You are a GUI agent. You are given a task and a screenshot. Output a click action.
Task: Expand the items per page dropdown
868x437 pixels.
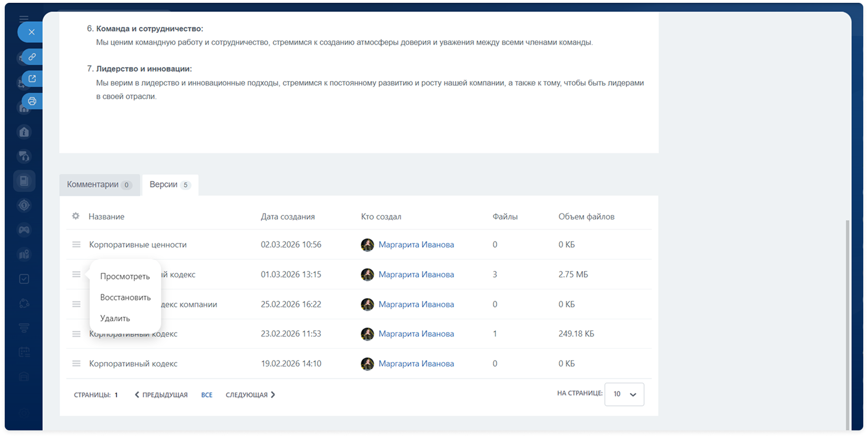click(x=624, y=394)
